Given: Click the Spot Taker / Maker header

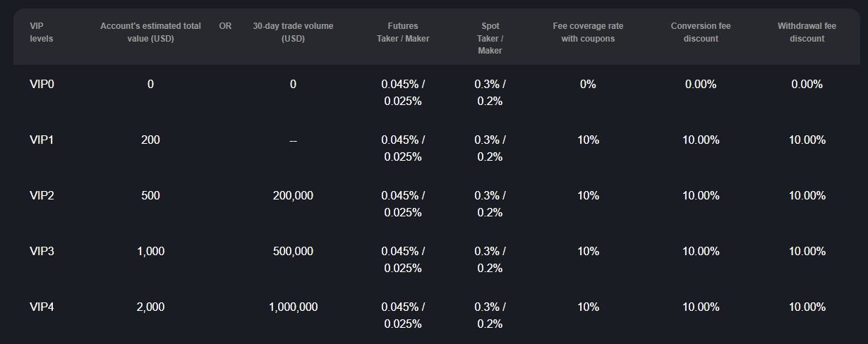Looking at the screenshot, I should coord(490,38).
